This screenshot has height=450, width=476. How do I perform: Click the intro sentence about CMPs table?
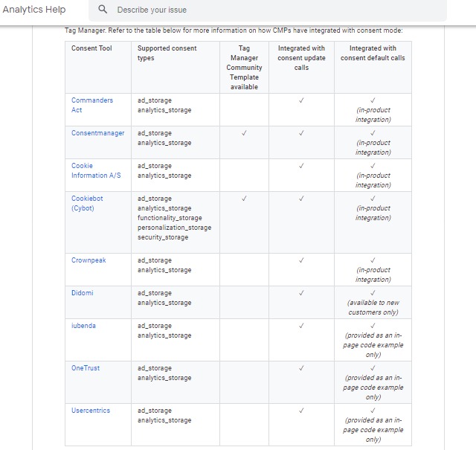234,30
